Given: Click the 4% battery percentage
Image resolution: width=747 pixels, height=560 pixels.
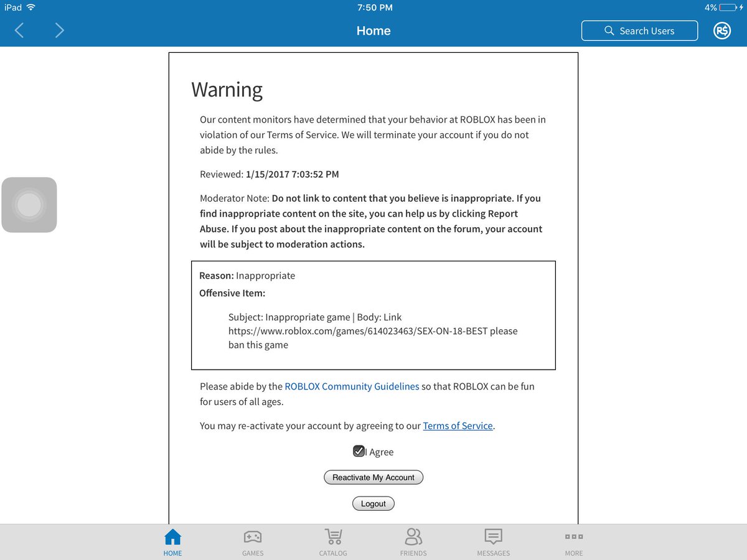Looking at the screenshot, I should [710, 7].
